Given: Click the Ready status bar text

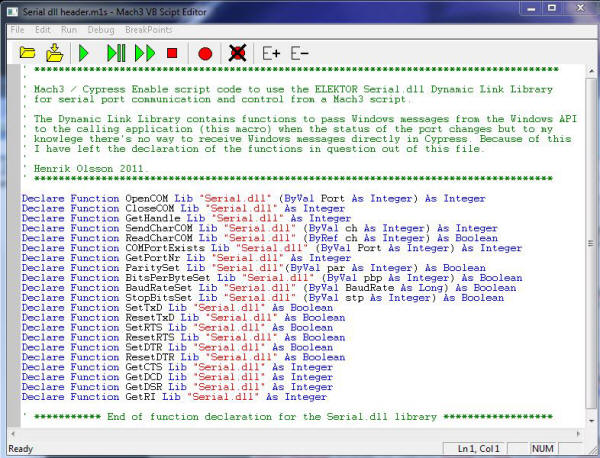Looking at the screenshot, I should [21, 449].
